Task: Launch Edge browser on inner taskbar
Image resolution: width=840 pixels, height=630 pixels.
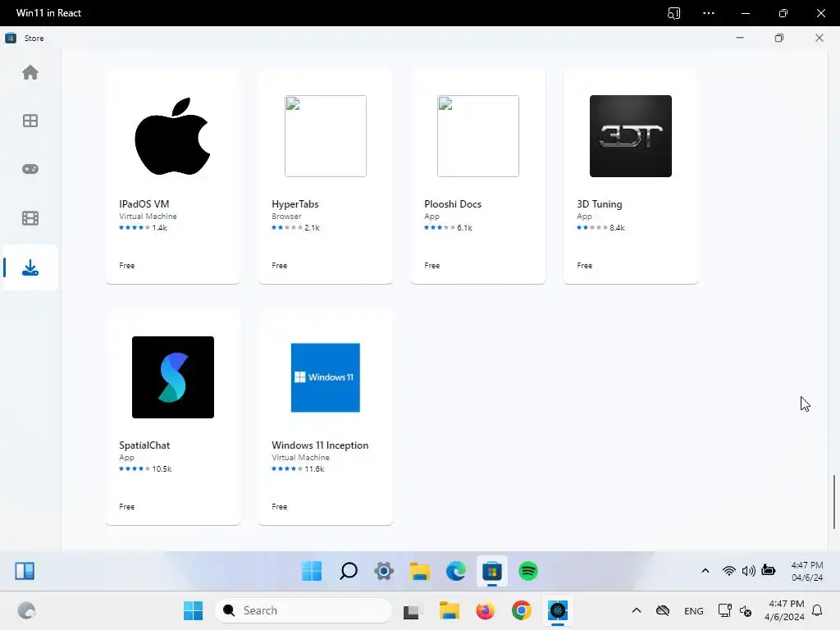Action: point(456,571)
